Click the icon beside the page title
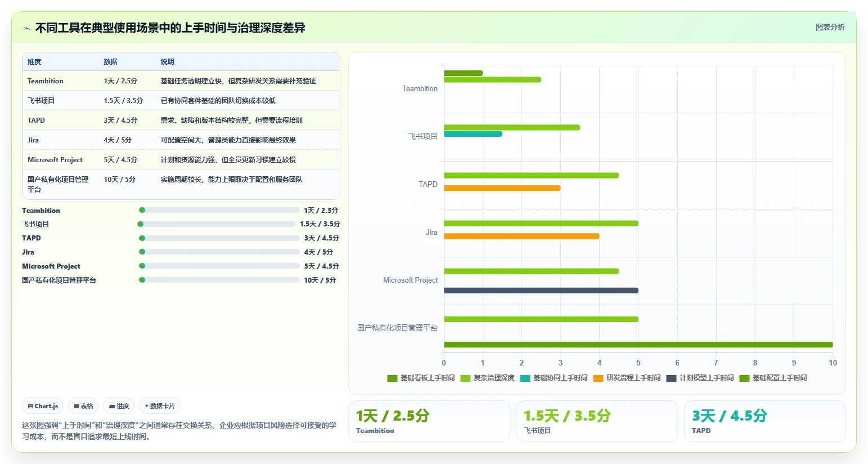This screenshot has height=464, width=868. [x=26, y=28]
